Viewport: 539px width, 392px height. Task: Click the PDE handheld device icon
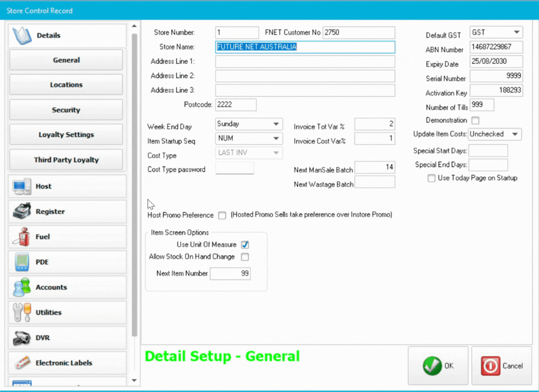(x=22, y=262)
